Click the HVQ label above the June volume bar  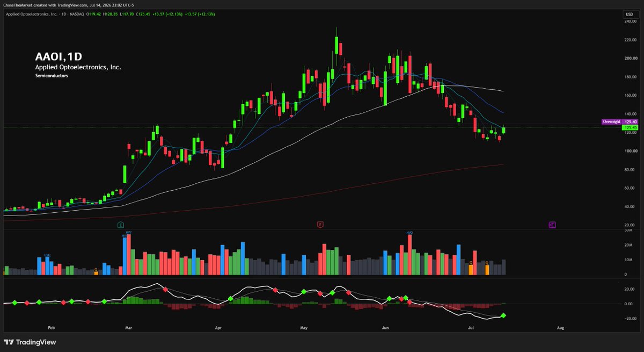click(409, 232)
